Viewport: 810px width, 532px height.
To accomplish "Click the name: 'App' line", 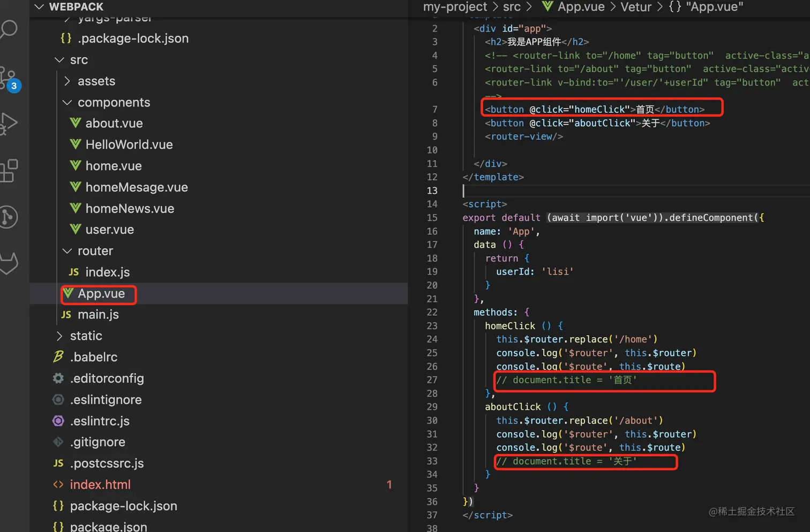I will coord(507,231).
